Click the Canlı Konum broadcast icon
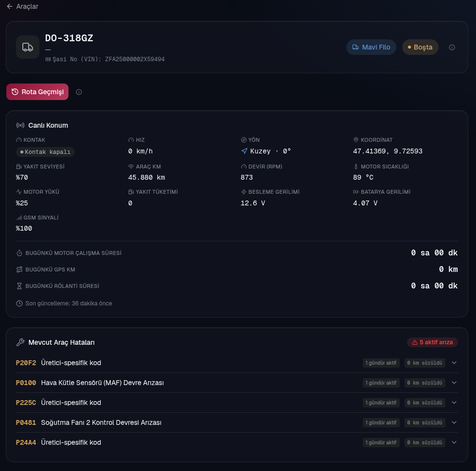The width and height of the screenshot is (476, 471). tap(20, 125)
